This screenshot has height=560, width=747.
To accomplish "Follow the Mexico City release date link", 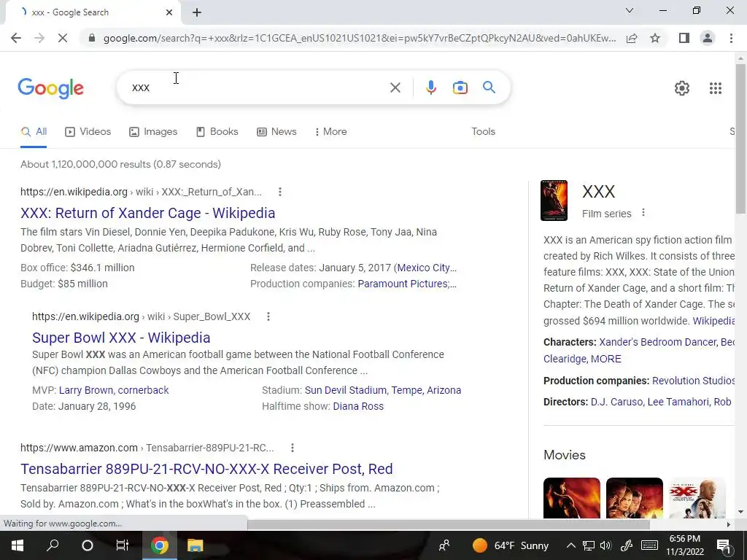I will tap(426, 268).
